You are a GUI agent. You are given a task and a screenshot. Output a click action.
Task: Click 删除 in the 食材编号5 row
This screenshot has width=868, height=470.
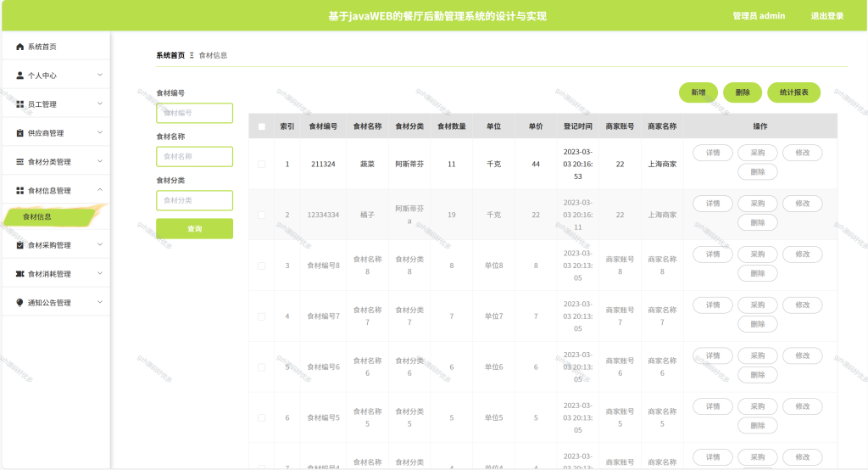coord(758,426)
